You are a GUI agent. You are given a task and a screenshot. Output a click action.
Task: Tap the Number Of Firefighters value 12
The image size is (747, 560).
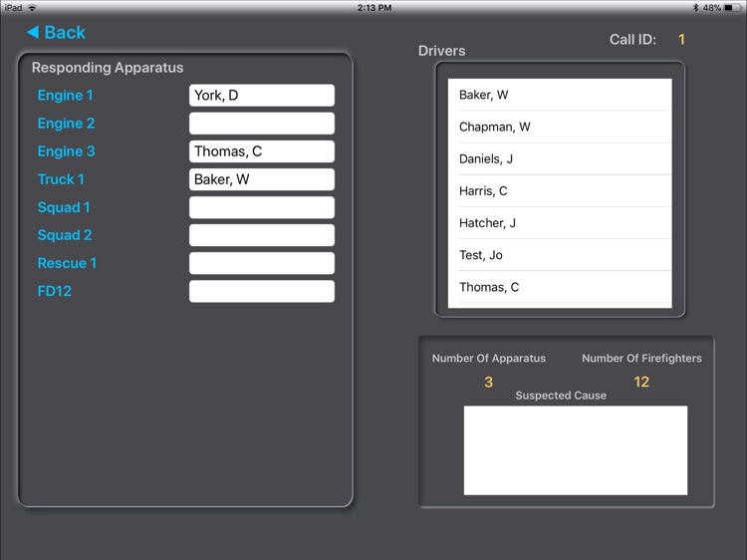641,382
